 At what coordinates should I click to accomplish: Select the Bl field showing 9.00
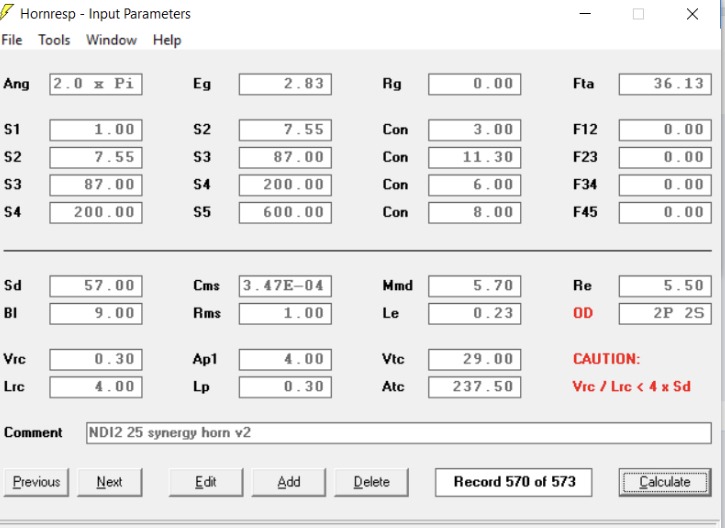click(x=96, y=313)
